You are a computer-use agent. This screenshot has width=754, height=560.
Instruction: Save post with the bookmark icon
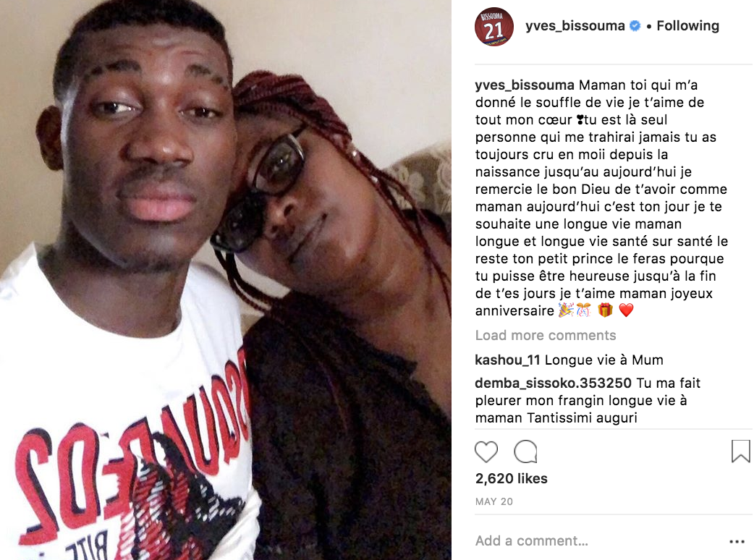click(x=740, y=451)
